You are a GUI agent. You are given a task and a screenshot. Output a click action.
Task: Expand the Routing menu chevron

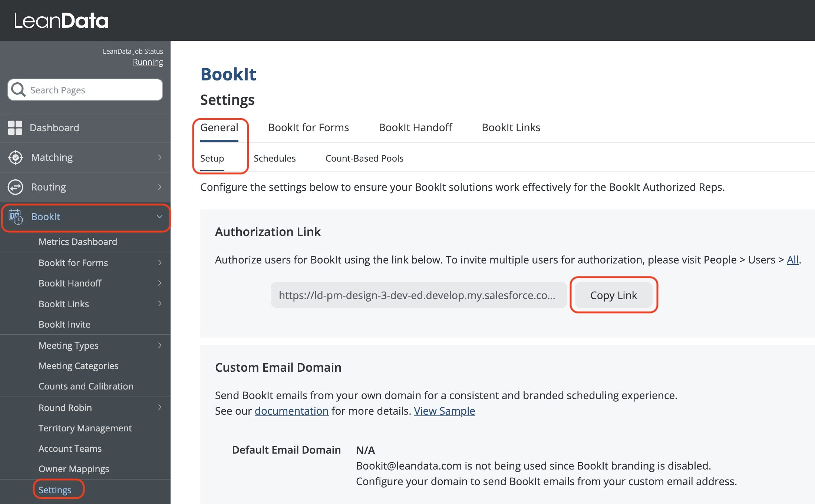160,187
